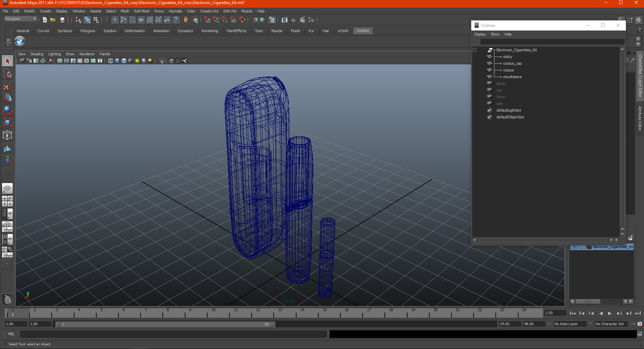Toggle visibility V of Electronic_Cigarettes_Kit layer
The image size is (644, 349).
point(575,247)
